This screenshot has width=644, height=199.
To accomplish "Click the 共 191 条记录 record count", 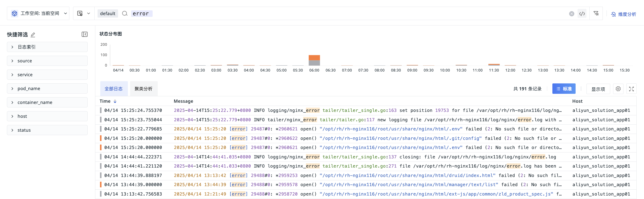I will [x=527, y=89].
